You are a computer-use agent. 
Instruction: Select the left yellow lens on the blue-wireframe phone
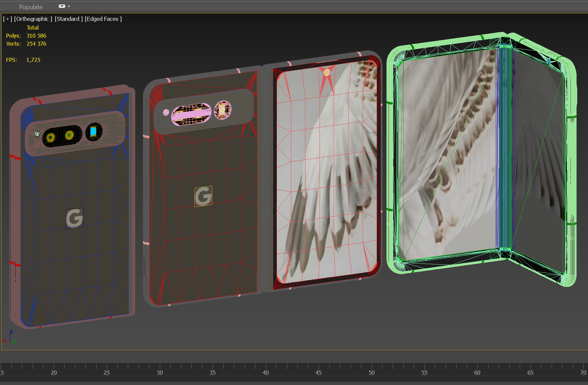tap(50, 137)
